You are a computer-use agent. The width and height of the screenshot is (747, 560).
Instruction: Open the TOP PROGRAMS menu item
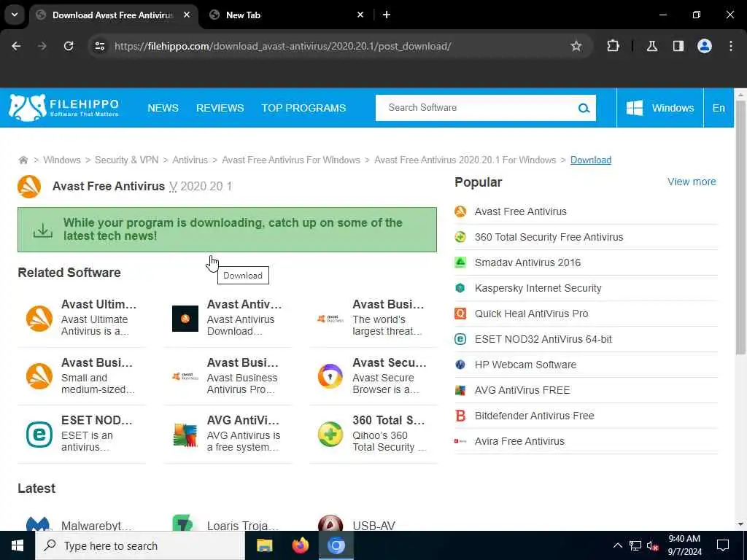[303, 108]
